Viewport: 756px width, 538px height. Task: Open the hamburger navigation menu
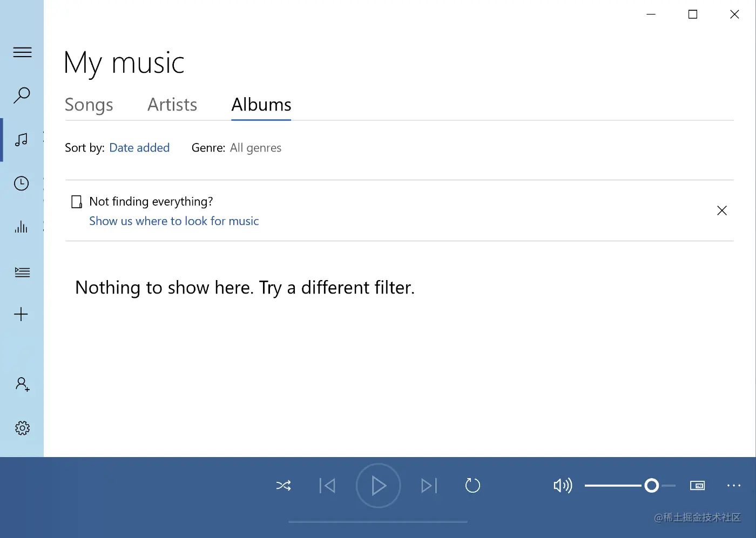point(22,52)
